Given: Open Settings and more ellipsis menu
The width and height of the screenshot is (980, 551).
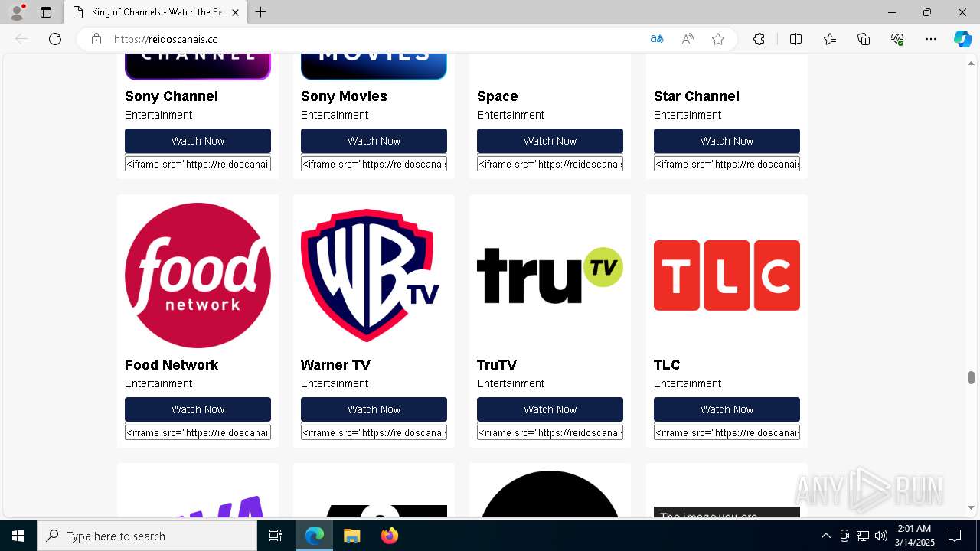Looking at the screenshot, I should point(931,39).
